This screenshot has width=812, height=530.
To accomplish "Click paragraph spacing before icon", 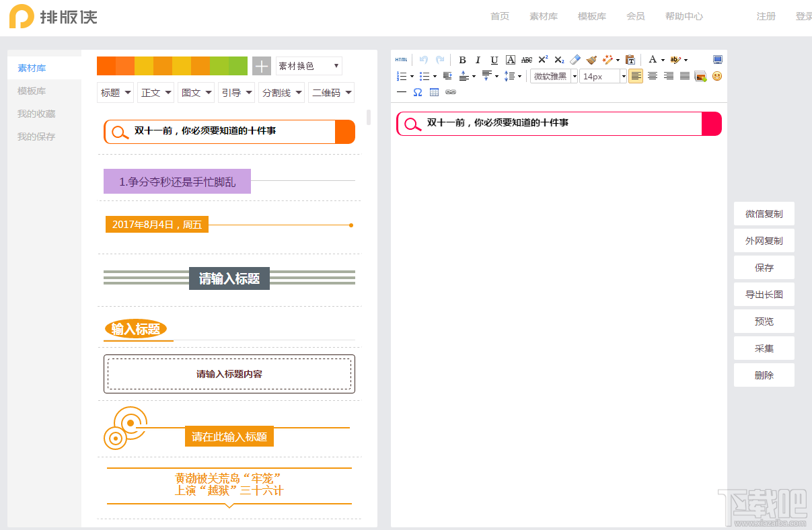I will [464, 76].
